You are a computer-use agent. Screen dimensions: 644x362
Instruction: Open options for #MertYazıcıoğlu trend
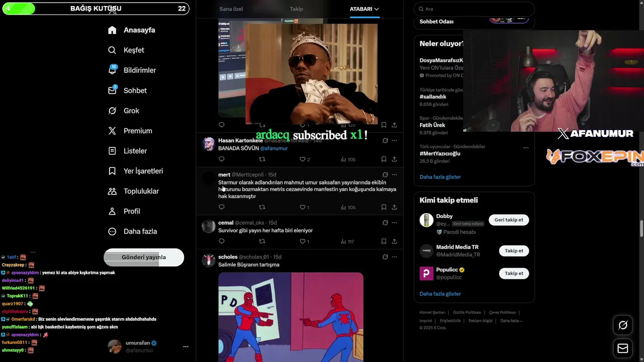coord(526,148)
